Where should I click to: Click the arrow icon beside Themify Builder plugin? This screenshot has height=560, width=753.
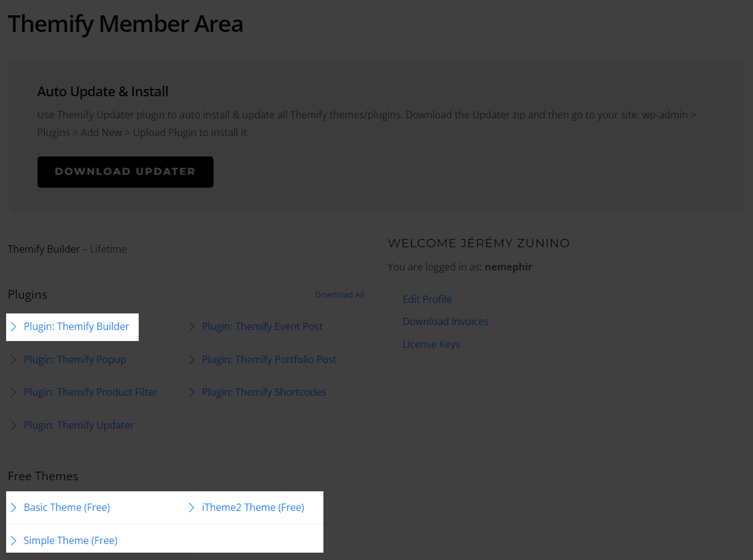(14, 326)
